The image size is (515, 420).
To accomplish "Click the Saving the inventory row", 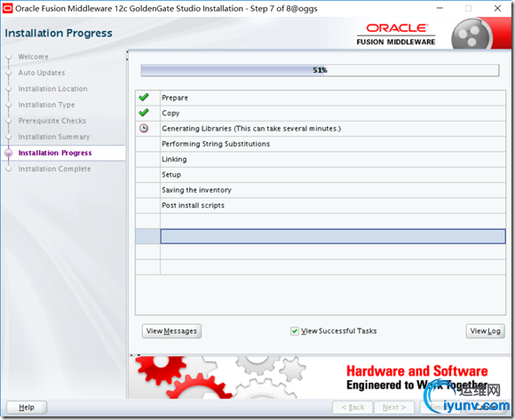I will point(321,190).
